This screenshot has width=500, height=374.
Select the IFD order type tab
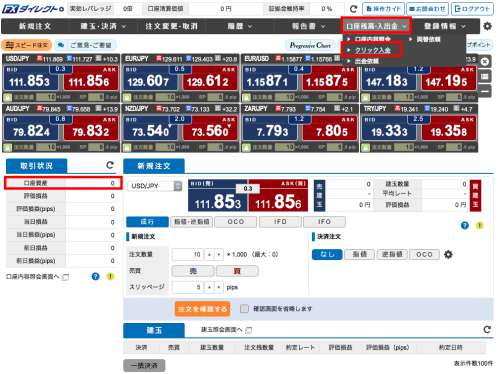(x=280, y=222)
